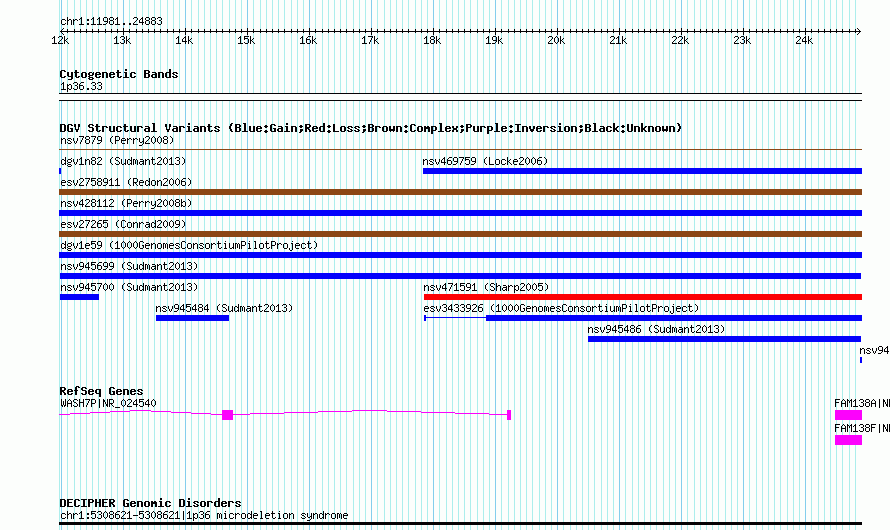890x530 pixels.
Task: Click the 18k ruler tick label
Action: (x=432, y=40)
